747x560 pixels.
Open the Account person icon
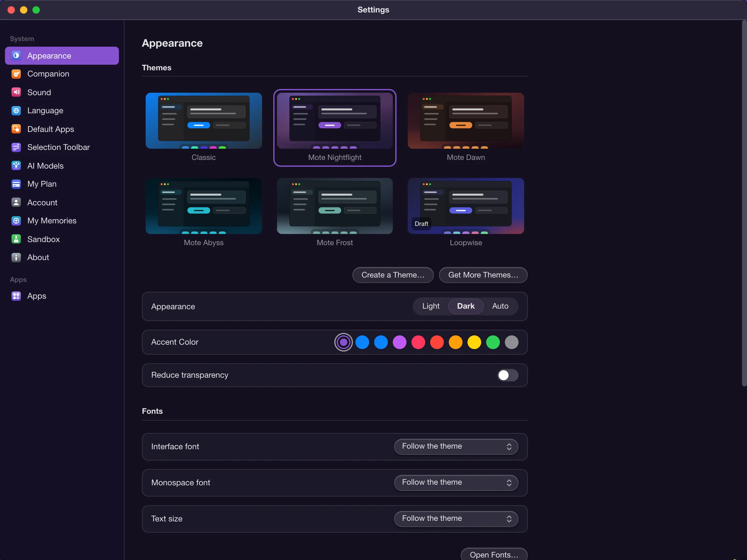[16, 203]
